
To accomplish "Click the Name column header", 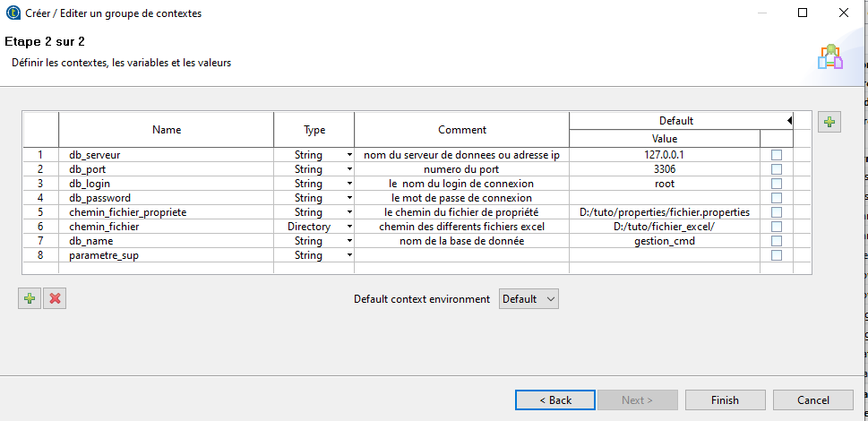I will point(167,130).
